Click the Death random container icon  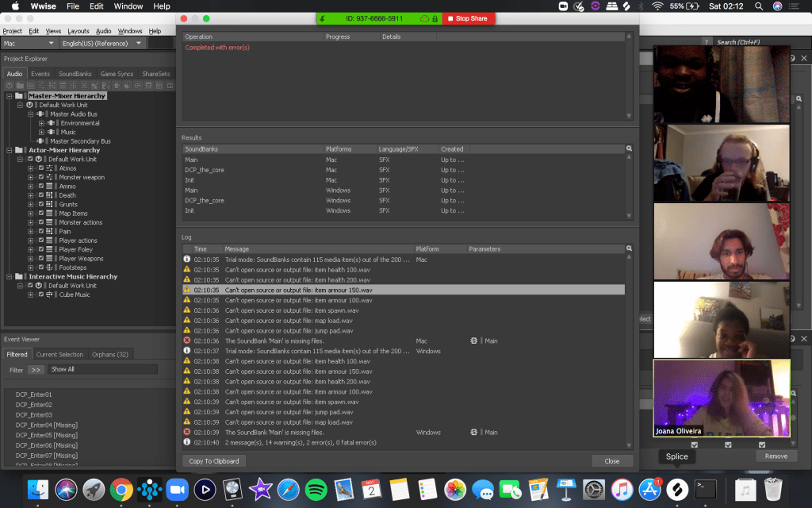49,195
